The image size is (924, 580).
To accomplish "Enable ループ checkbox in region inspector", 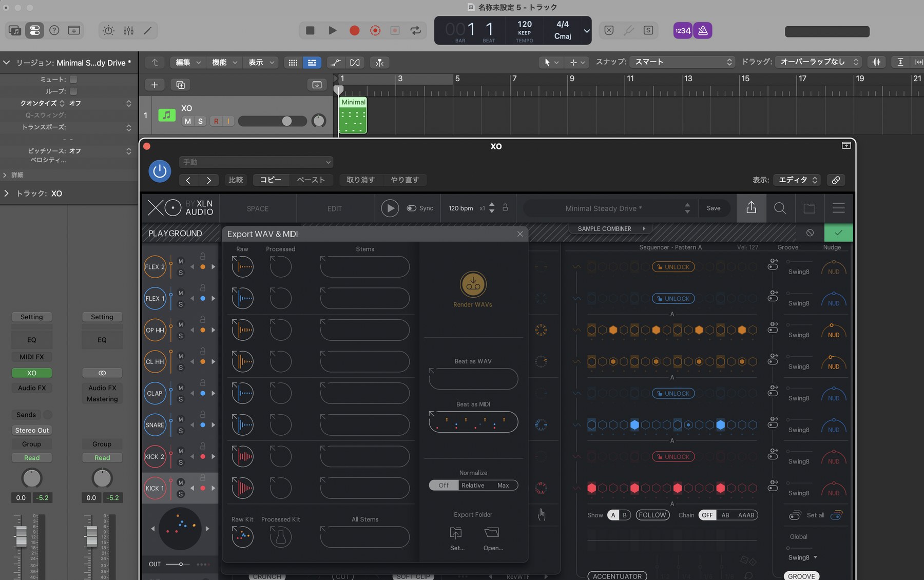I will click(73, 91).
